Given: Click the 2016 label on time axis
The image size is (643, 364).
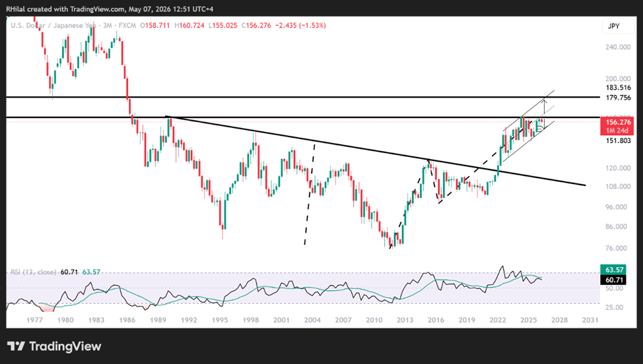Looking at the screenshot, I should 436,320.
